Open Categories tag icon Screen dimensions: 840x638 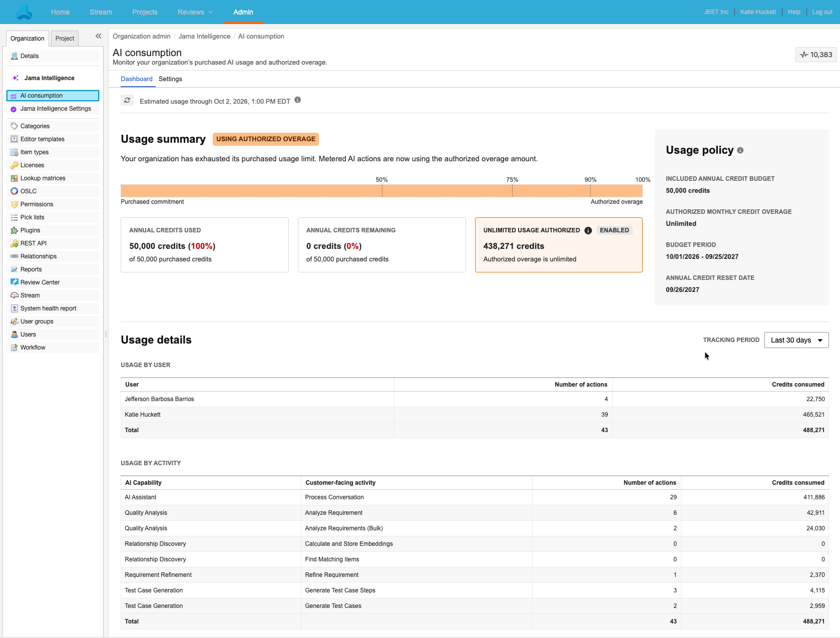14,126
